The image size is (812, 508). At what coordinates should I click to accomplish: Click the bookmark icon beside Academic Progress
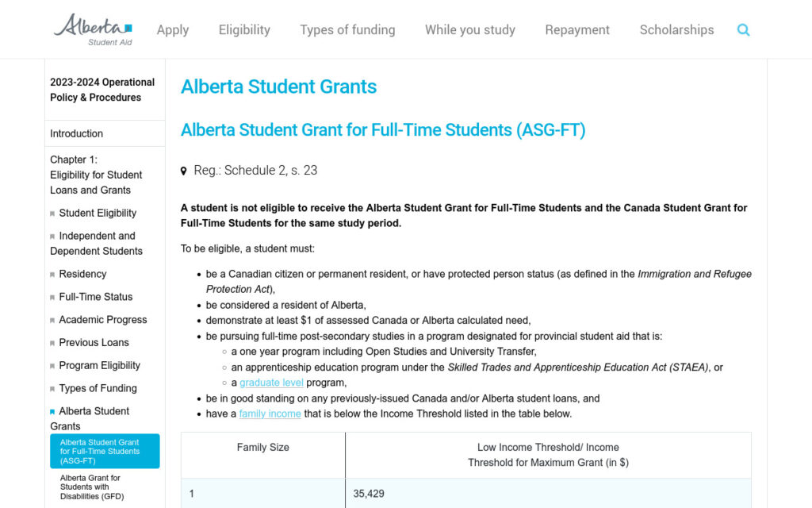tap(52, 321)
